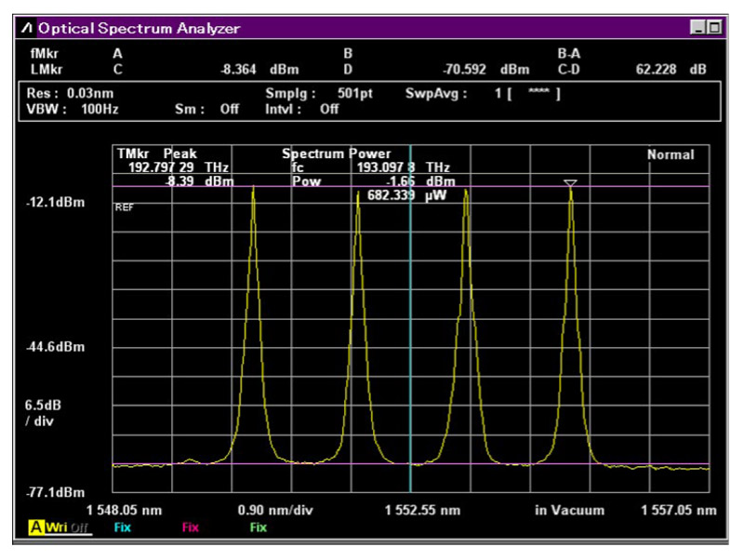Click the Res: 0.03nm resolution setting

tap(71, 93)
